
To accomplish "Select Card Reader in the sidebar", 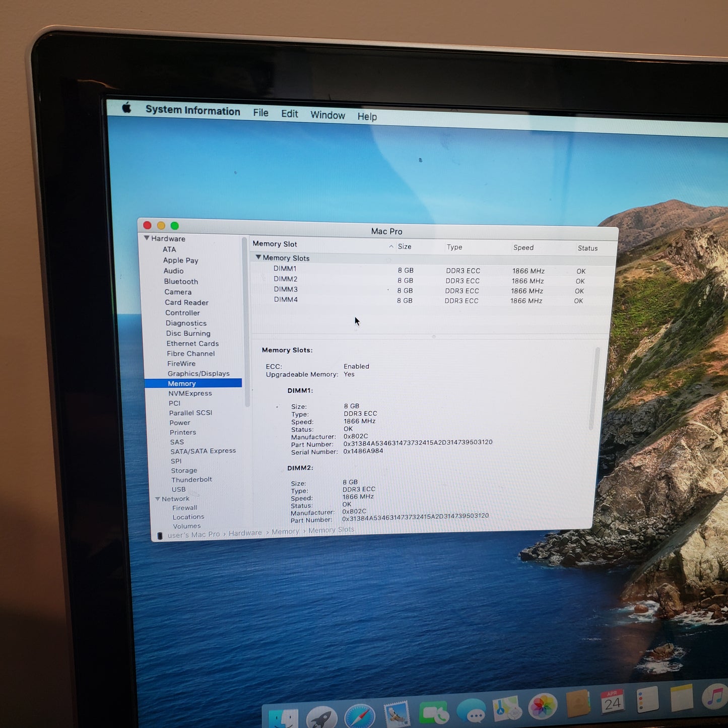I will click(186, 303).
